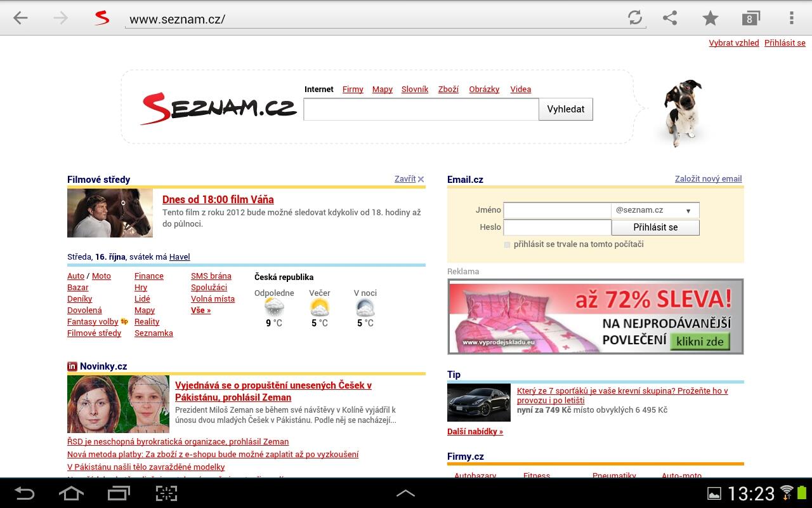
Task: Expand the 'Vše »' services list
Action: (x=200, y=311)
